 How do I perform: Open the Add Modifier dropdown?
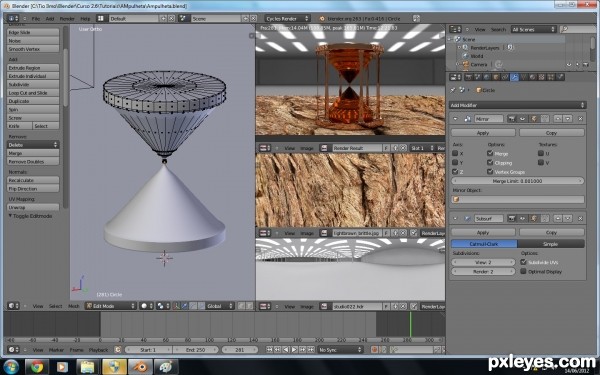point(517,105)
